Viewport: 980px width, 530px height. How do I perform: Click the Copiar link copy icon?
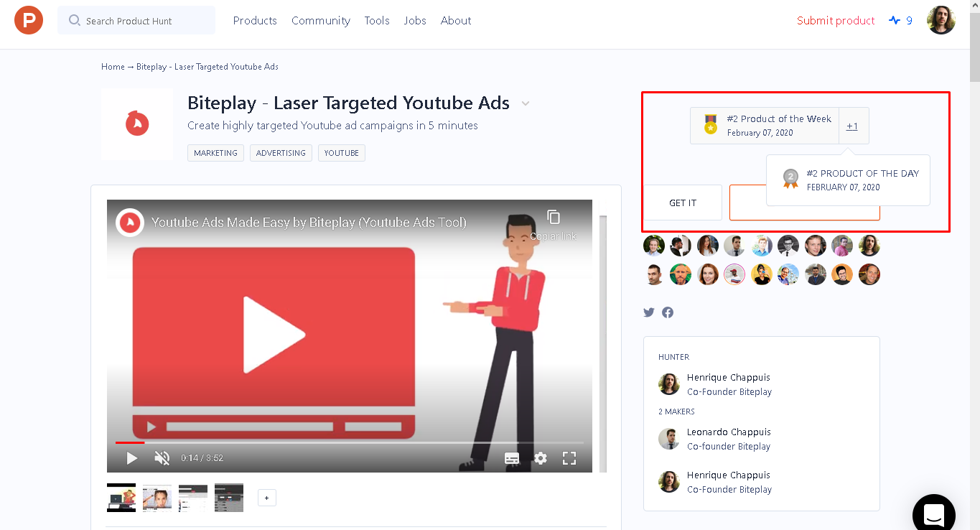[554, 217]
